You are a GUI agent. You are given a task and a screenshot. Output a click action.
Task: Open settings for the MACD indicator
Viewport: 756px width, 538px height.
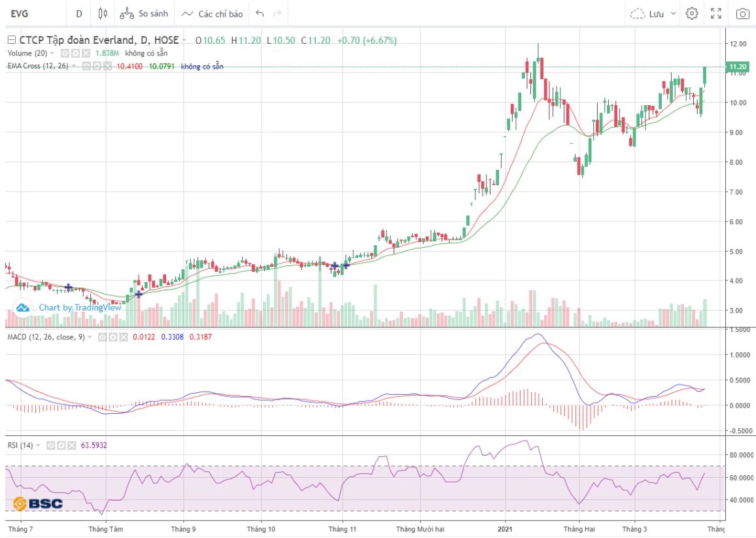(112, 337)
